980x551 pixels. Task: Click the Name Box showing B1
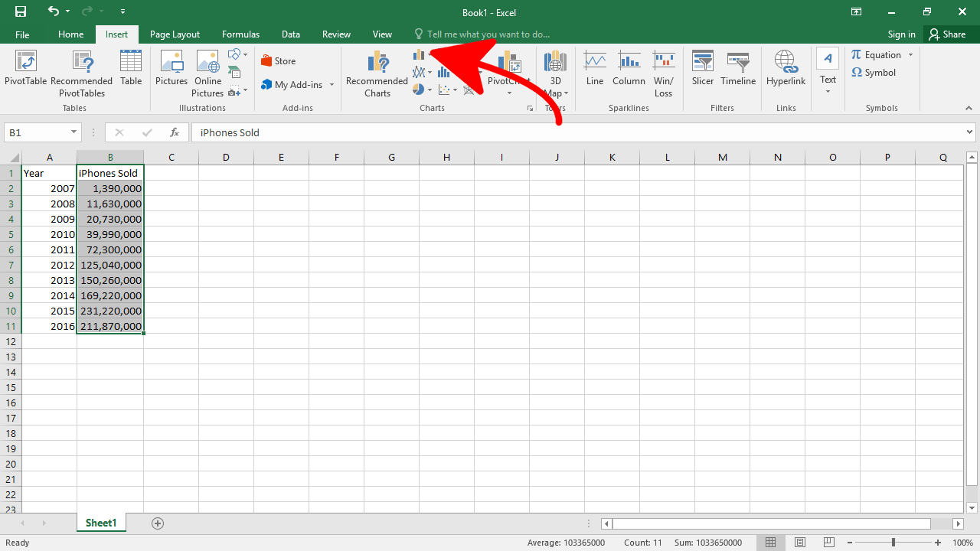(42, 132)
